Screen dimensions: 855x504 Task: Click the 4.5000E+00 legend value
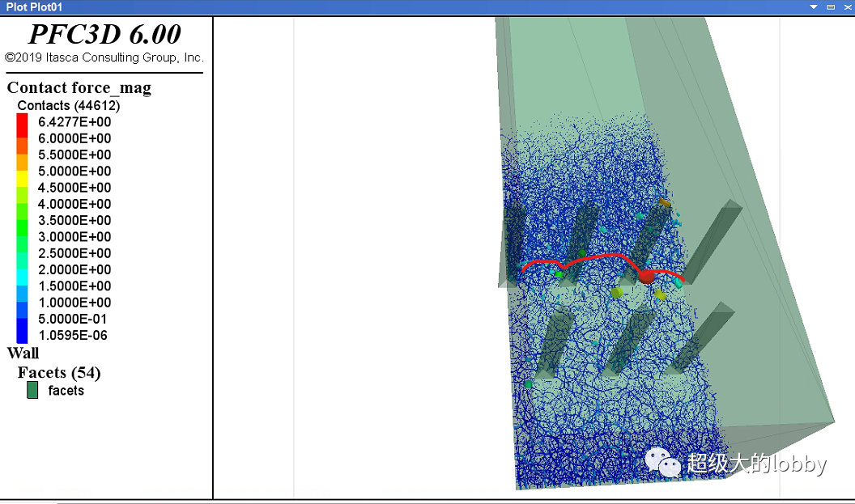(x=74, y=188)
